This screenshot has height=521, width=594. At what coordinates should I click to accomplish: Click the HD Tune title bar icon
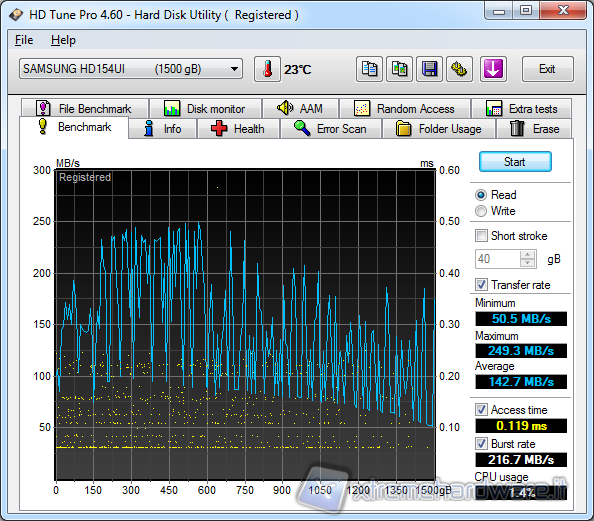(16, 15)
